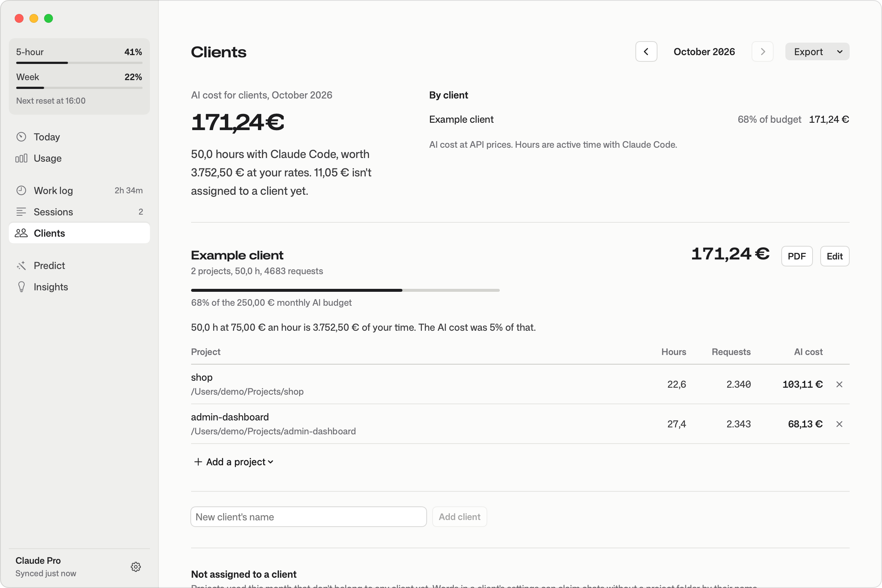Go to next month with right arrow
The image size is (882, 588).
click(762, 52)
